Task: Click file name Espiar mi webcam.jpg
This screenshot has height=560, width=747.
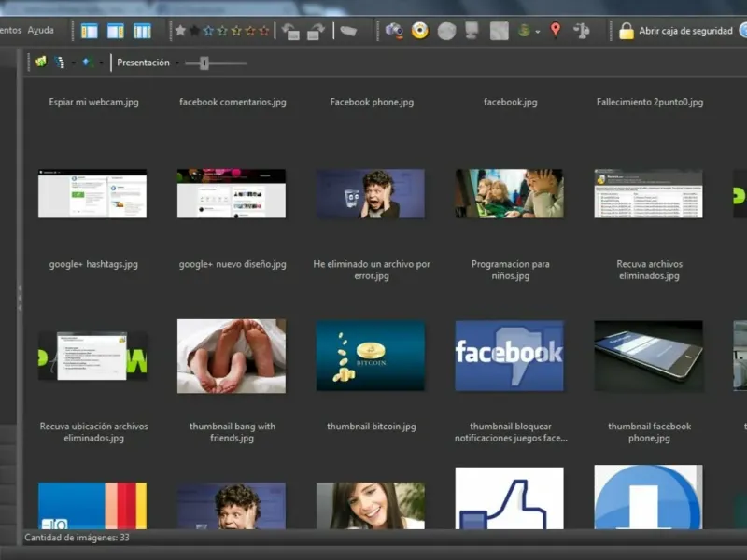Action: 94,102
